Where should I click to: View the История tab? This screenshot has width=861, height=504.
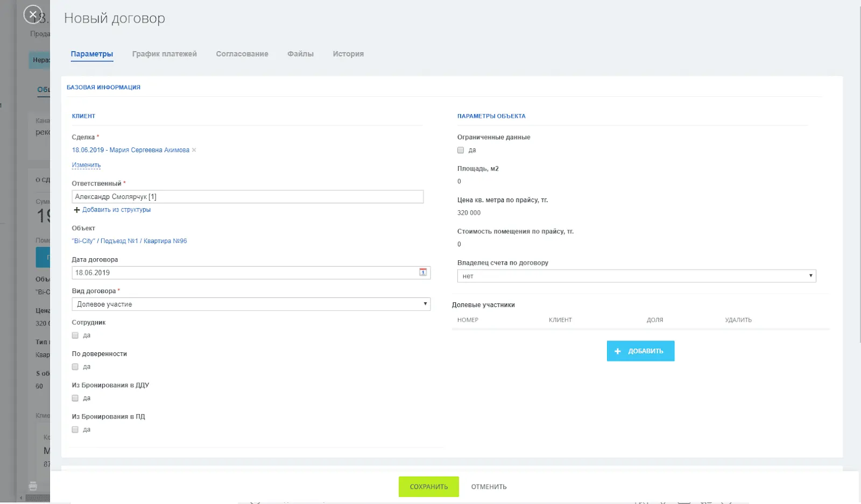pyautogui.click(x=348, y=54)
